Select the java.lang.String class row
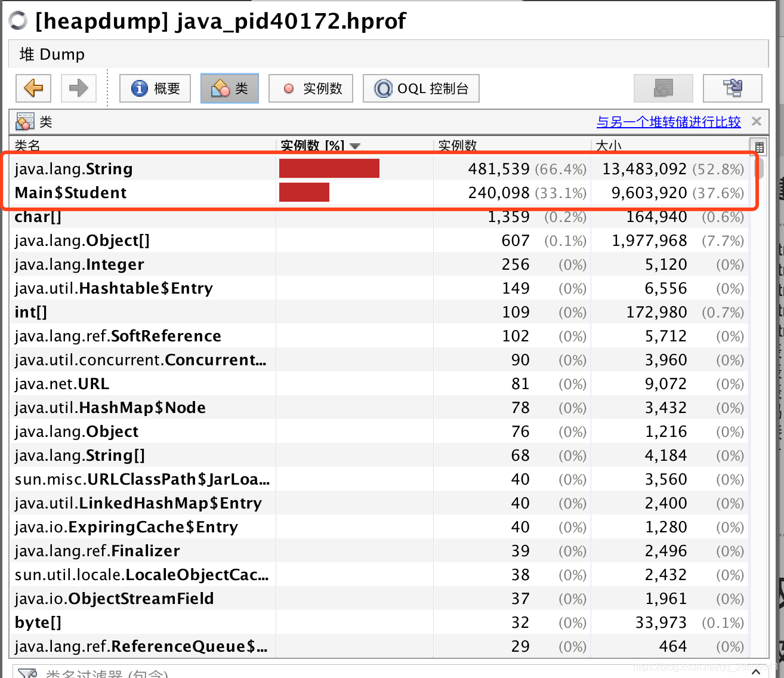This screenshot has height=678, width=784. 379,169
